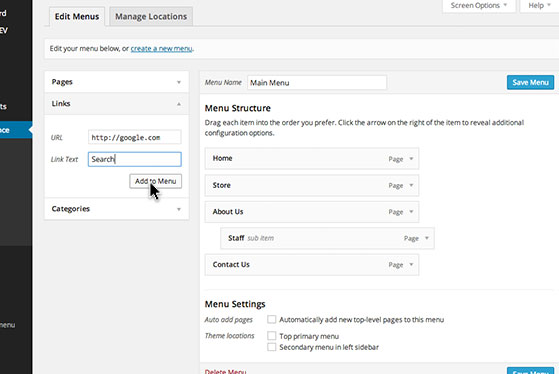Select the Home menu item title
Image resolution: width=559 pixels, height=374 pixels.
pyautogui.click(x=222, y=158)
